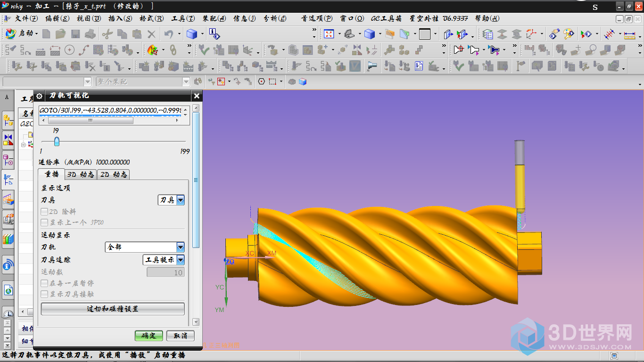Viewport: 644px width, 362px height.
Task: Open the 分析(L) menu
Action: 275,18
